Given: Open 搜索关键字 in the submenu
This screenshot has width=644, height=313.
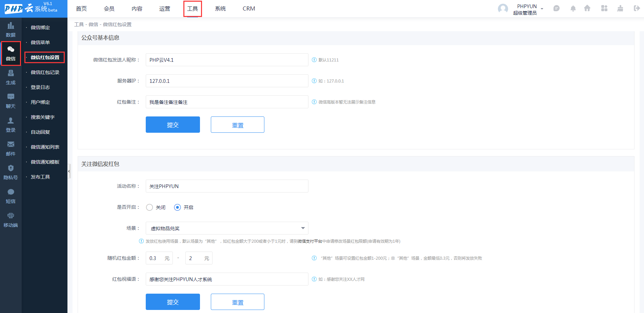Looking at the screenshot, I should [x=43, y=117].
